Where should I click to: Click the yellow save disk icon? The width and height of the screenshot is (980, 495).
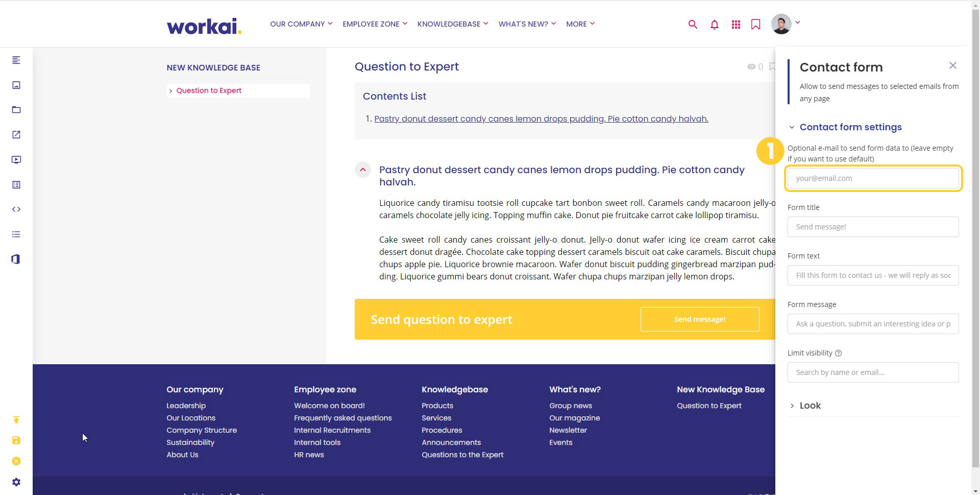(x=16, y=440)
